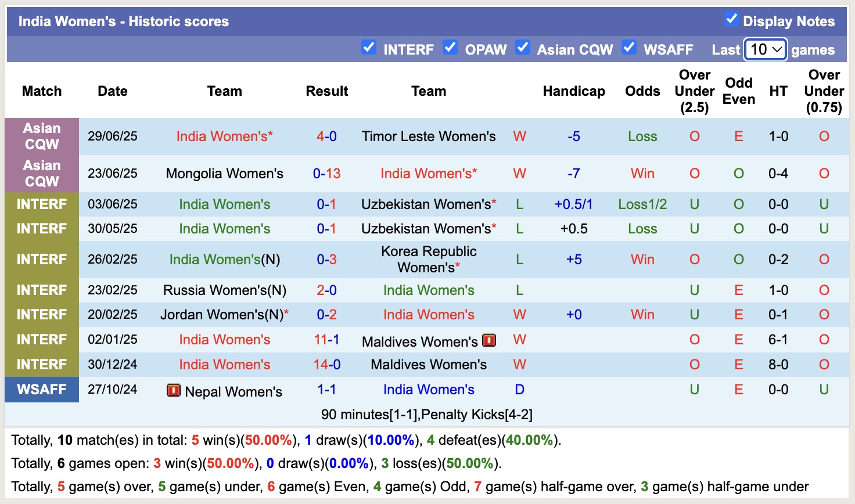Open Jordan Women's(N) team link
This screenshot has height=504, width=855.
pyautogui.click(x=222, y=315)
